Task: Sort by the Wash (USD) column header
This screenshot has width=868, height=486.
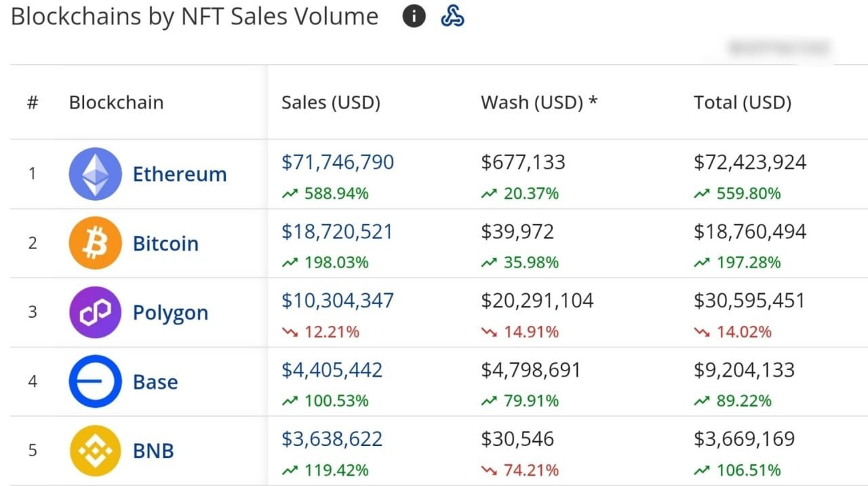Action: [x=540, y=102]
